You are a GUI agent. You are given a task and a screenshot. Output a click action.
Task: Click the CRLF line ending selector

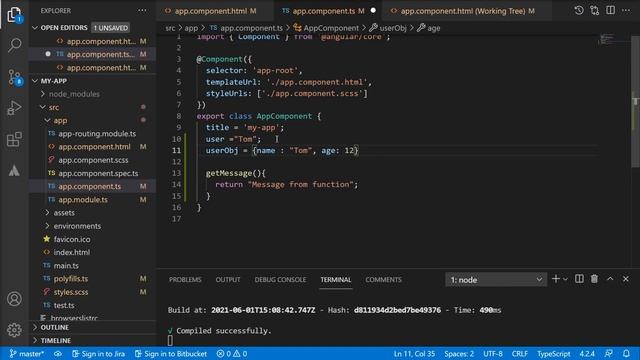click(520, 353)
